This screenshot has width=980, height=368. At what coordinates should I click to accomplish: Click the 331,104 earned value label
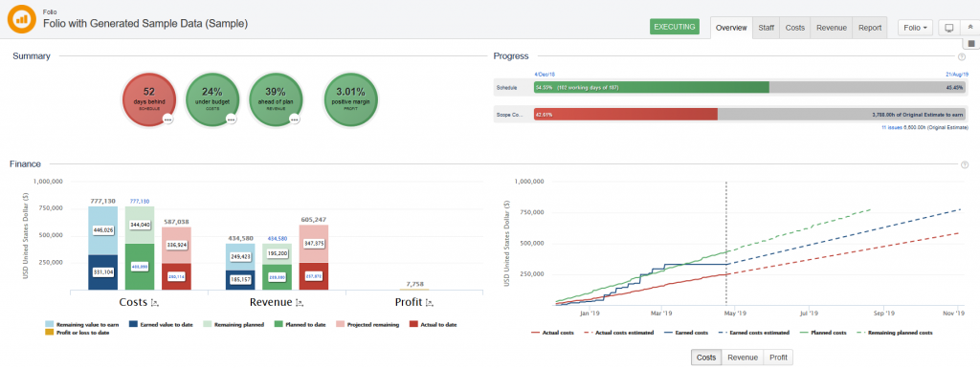102,272
